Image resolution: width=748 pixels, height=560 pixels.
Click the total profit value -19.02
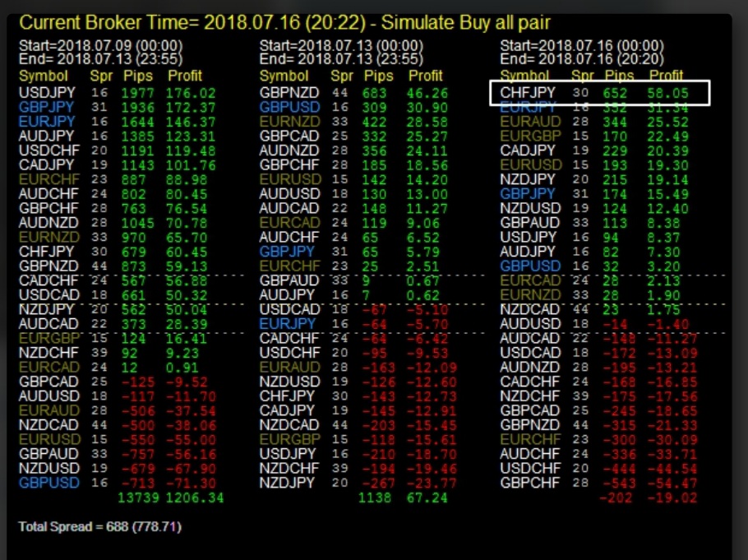click(672, 498)
